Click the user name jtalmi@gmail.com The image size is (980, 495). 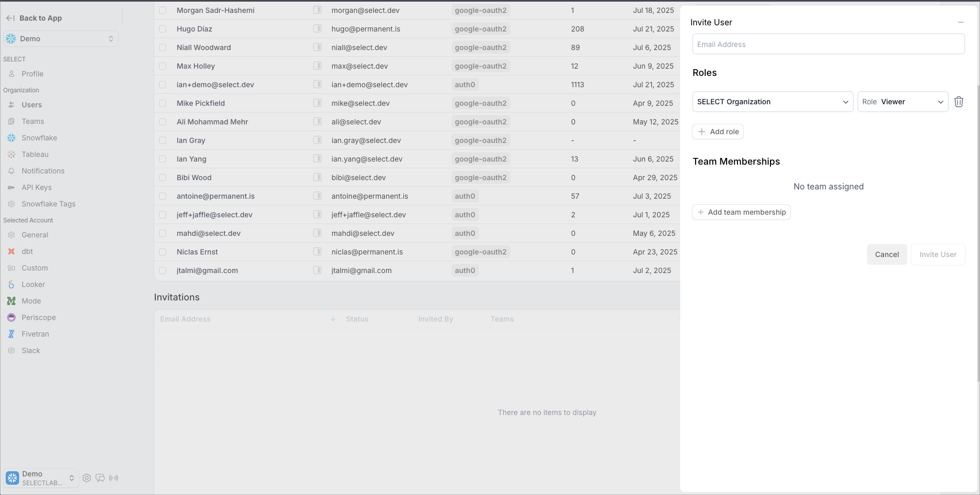tap(207, 270)
